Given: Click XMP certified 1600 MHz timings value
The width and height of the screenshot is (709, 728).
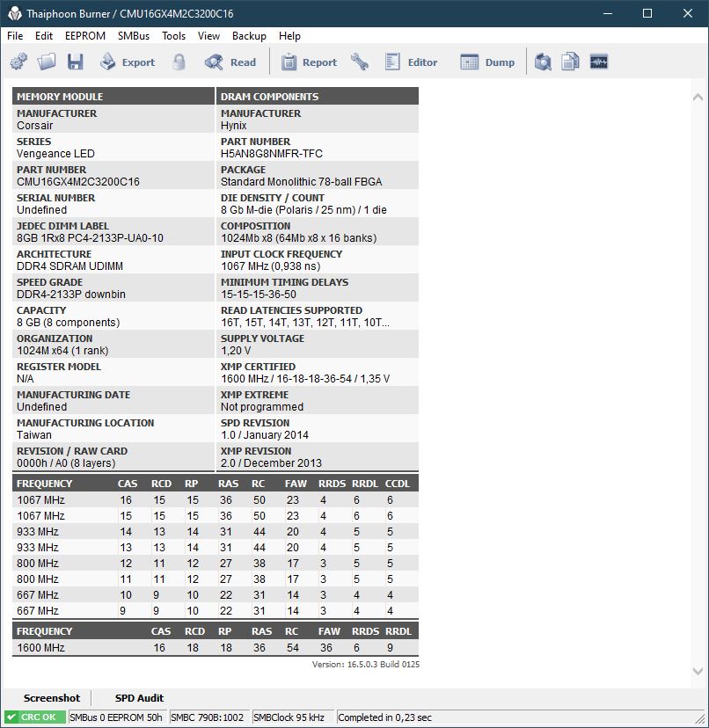Looking at the screenshot, I should 305,378.
